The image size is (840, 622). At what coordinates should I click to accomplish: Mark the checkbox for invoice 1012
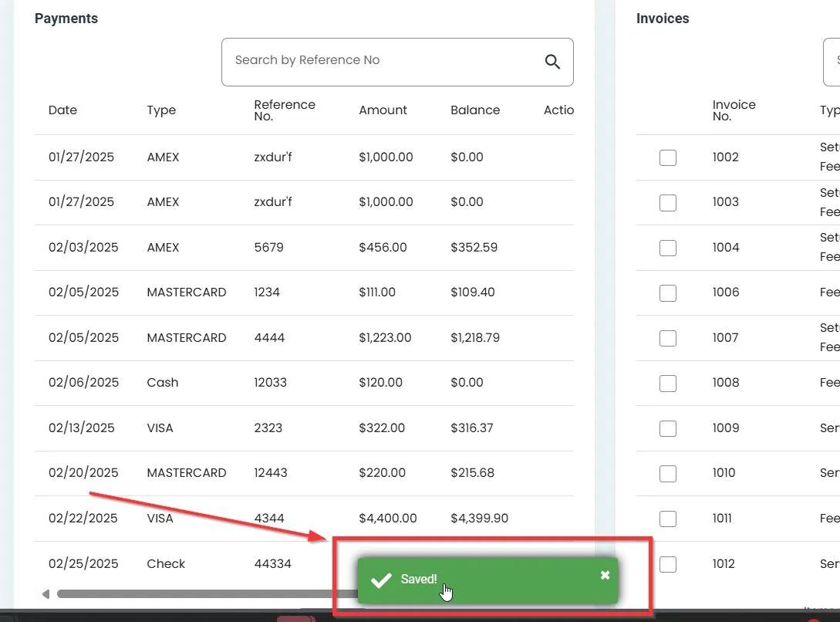point(668,564)
